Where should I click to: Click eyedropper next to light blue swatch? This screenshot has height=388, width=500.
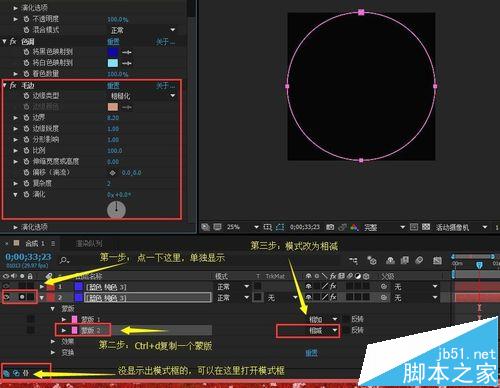pyautogui.click(x=126, y=63)
